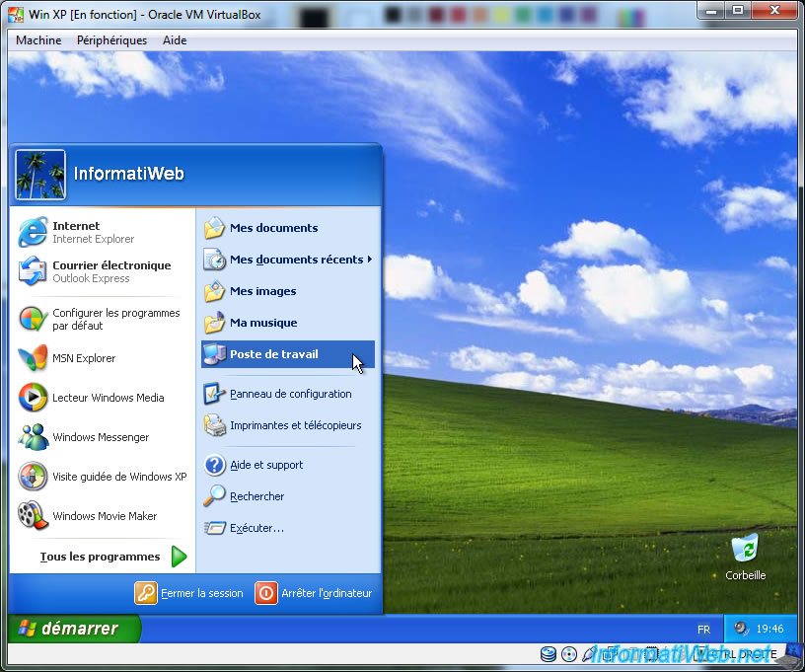Open the Périphériques menu
The width and height of the screenshot is (805, 672).
[x=111, y=40]
